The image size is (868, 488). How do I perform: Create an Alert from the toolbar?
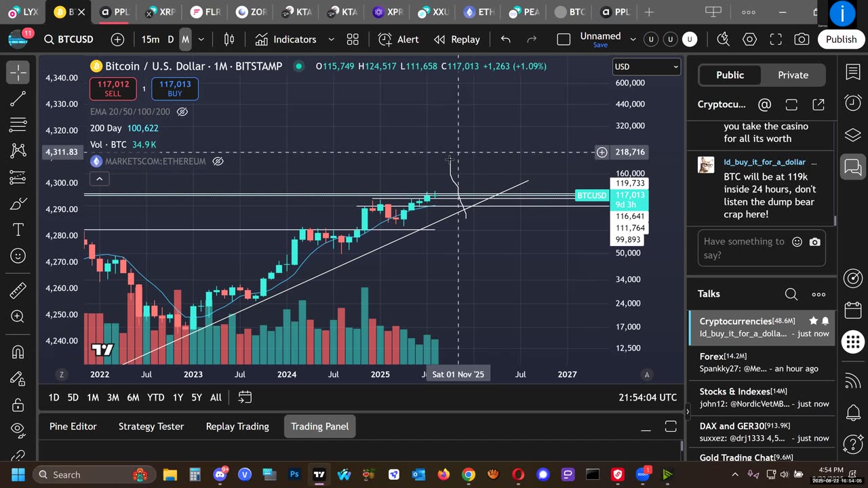click(399, 39)
